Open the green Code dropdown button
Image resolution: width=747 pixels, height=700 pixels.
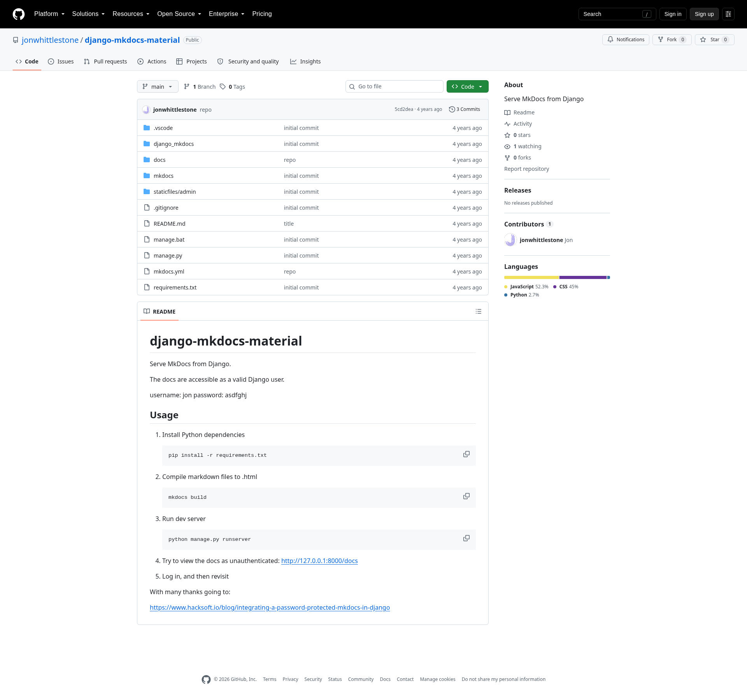[x=468, y=86]
